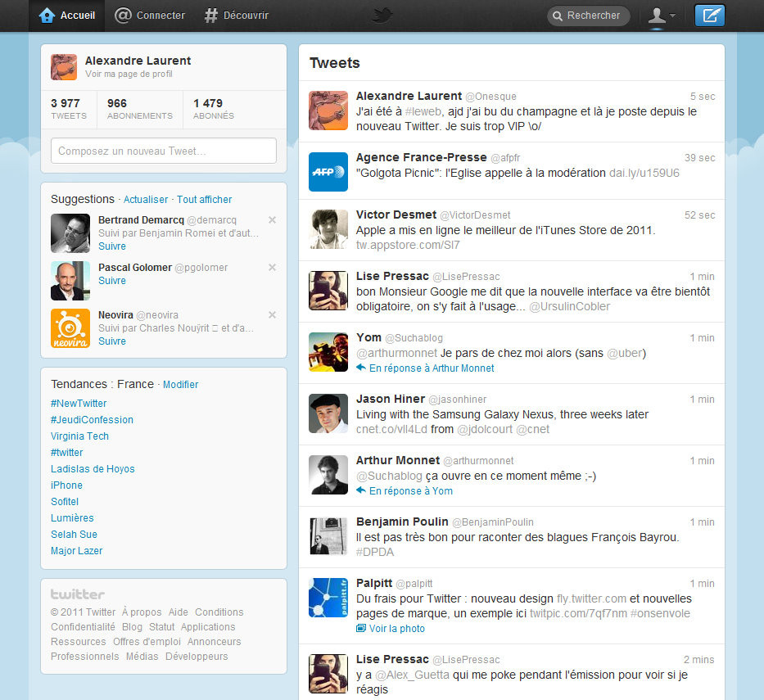Click the search magnifier icon in Rechercher field
Image resolution: width=764 pixels, height=700 pixels.
[x=558, y=16]
